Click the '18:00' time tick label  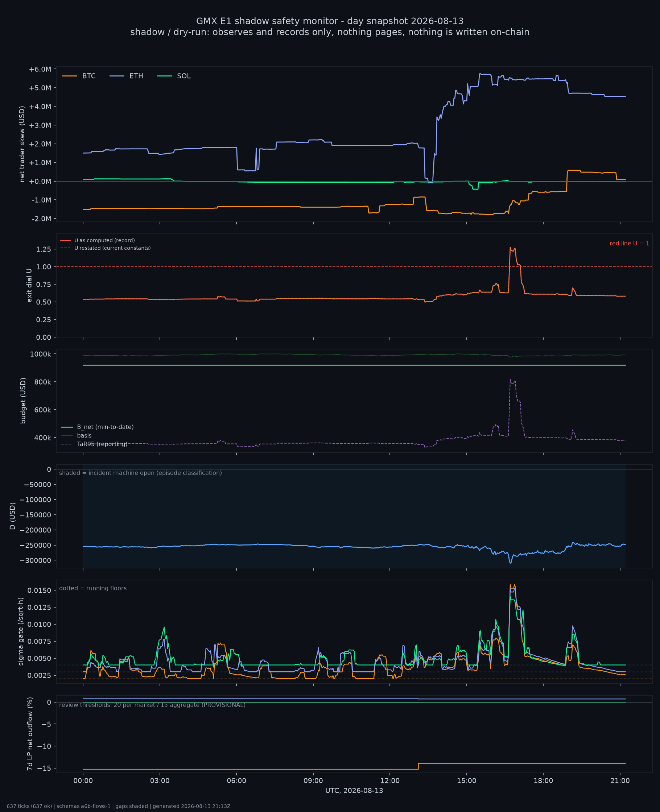click(543, 781)
